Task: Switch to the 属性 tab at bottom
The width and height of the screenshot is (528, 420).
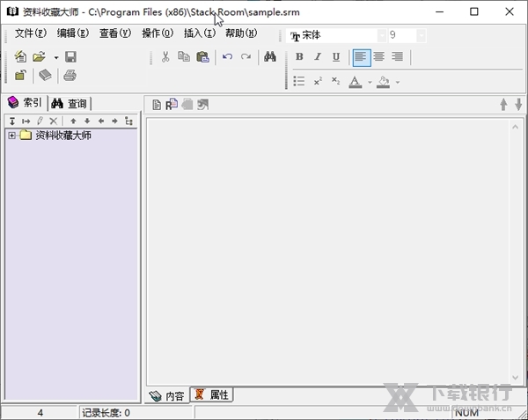Action: pyautogui.click(x=212, y=395)
